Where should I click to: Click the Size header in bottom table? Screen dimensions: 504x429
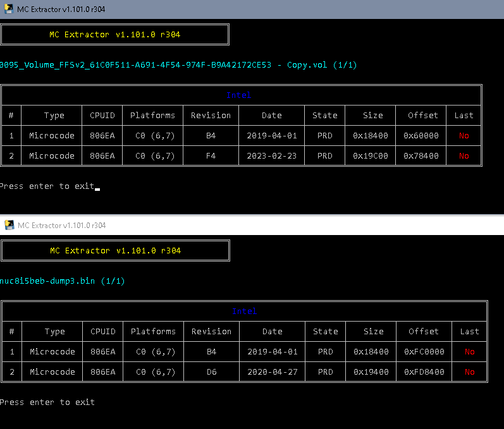tap(374, 331)
